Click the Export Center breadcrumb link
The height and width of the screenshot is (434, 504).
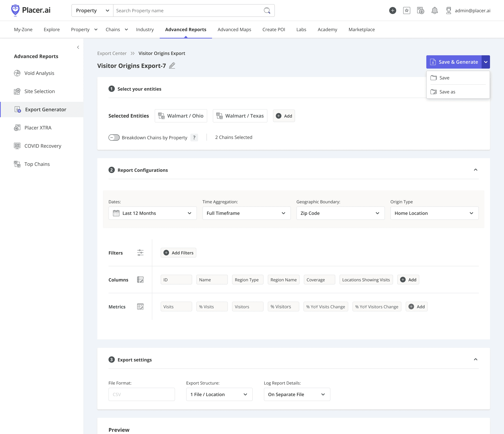[112, 53]
